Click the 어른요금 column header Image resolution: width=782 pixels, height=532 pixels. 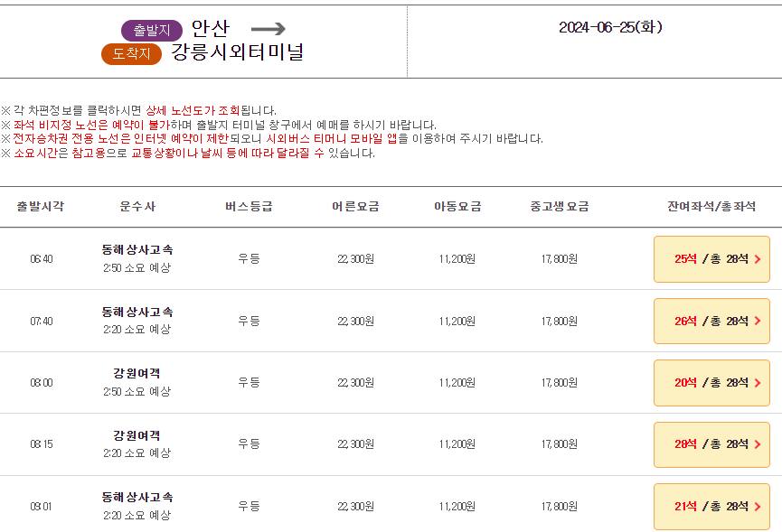click(357, 205)
